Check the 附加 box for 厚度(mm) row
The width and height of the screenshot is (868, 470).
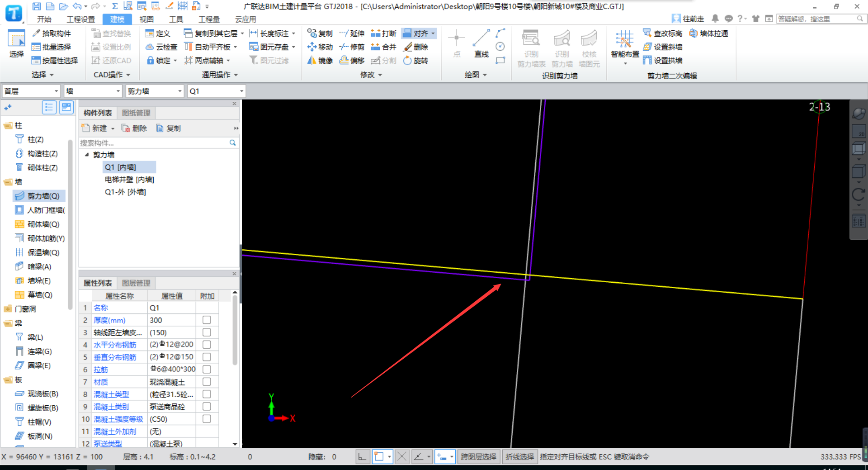[x=207, y=320]
